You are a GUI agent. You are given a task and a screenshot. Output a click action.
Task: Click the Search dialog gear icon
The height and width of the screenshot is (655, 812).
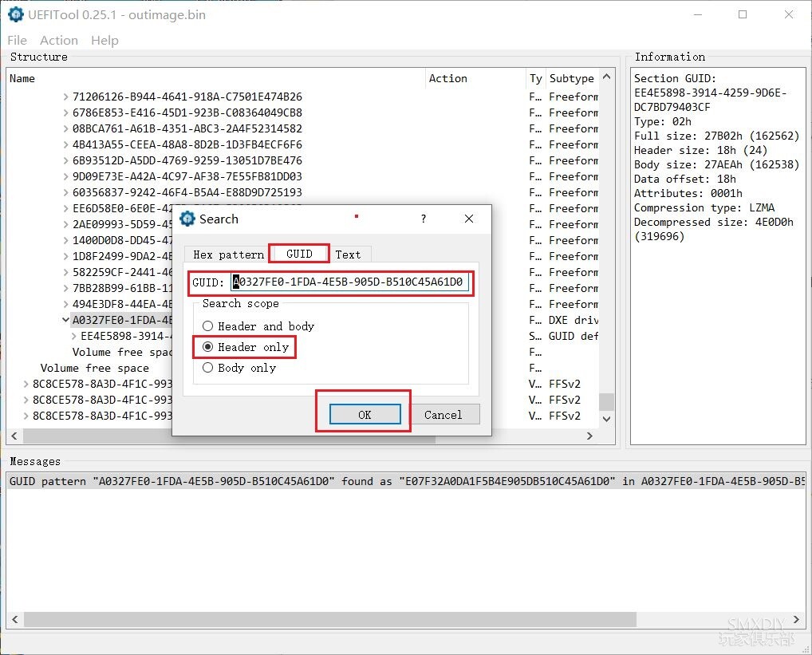pos(187,219)
